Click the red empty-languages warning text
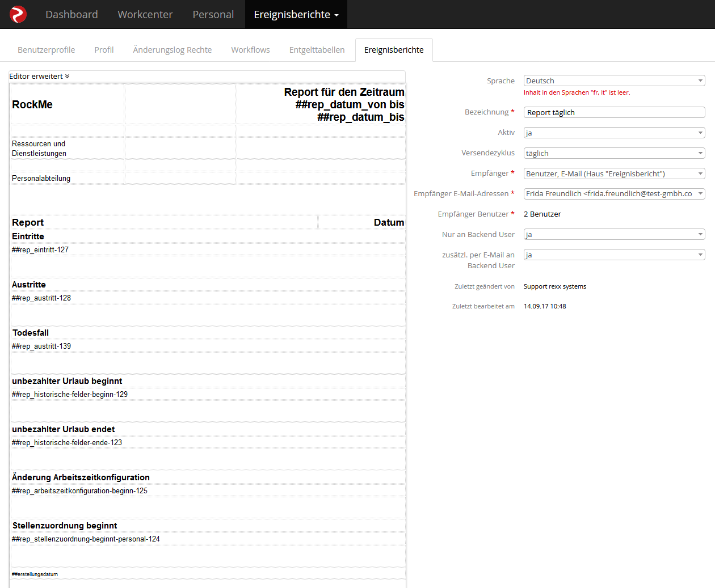 [577, 92]
